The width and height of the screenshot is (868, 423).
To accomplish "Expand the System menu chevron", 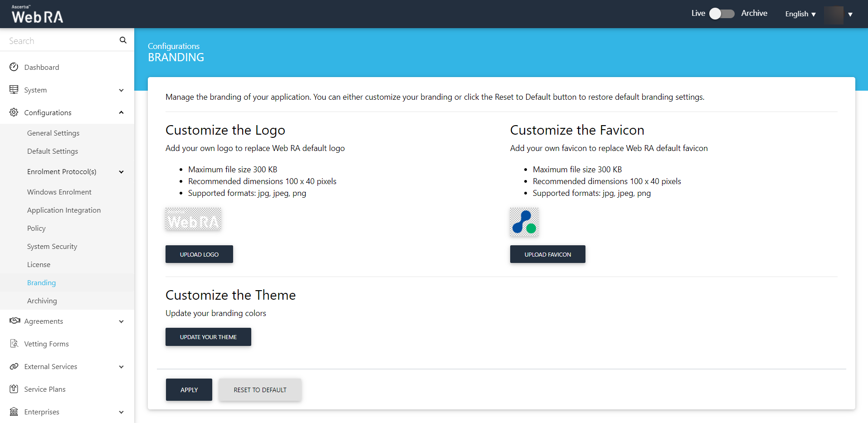I will (121, 90).
